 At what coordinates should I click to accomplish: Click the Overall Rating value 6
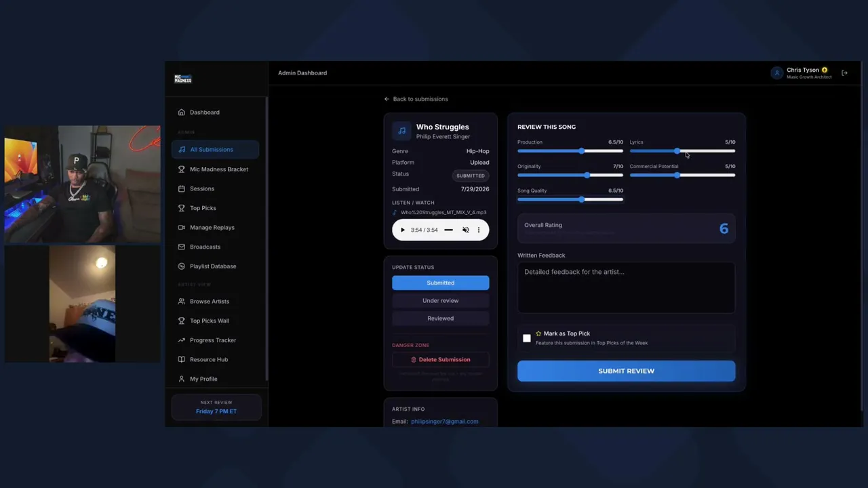point(724,229)
